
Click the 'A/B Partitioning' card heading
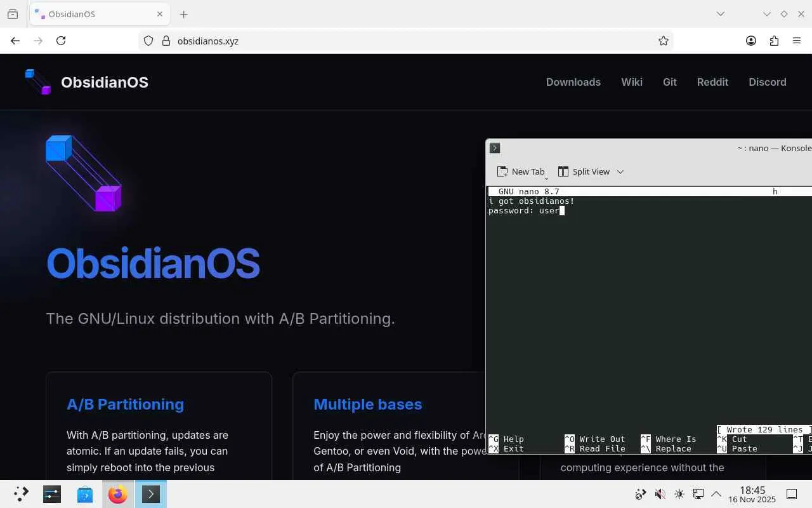pos(125,404)
